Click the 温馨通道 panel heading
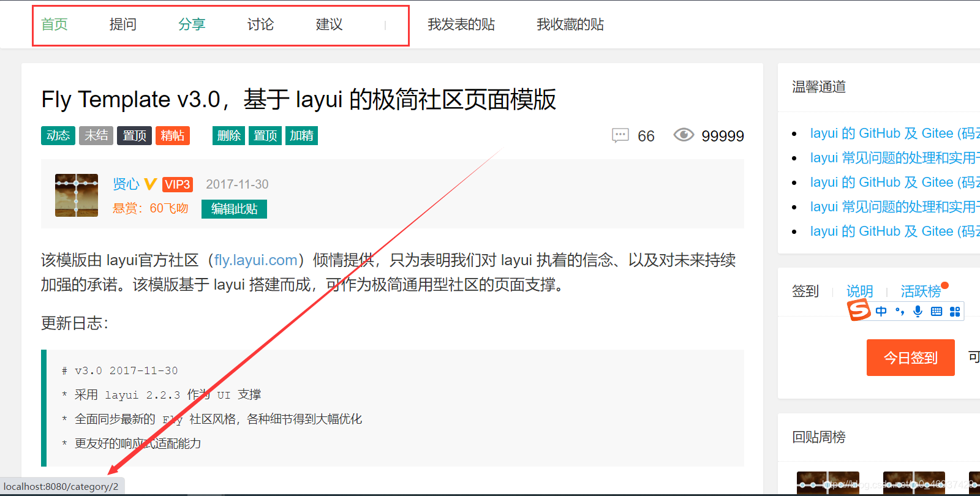 (819, 87)
